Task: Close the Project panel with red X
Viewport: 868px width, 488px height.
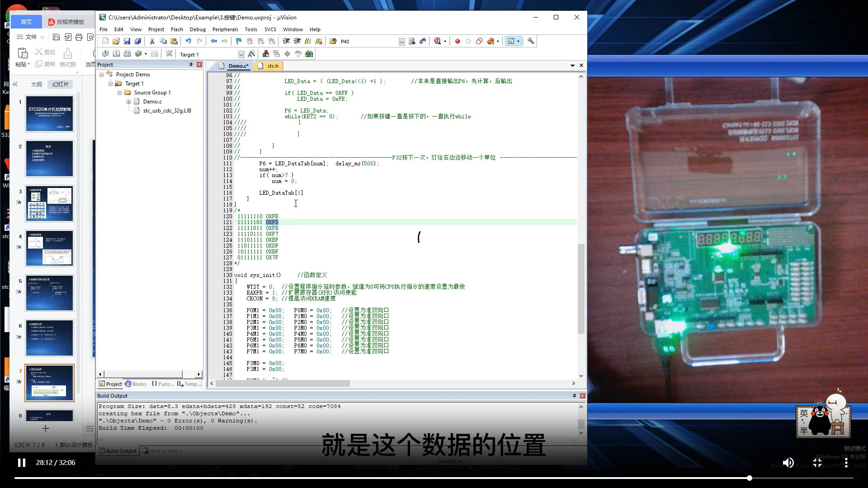Action: 199,65
